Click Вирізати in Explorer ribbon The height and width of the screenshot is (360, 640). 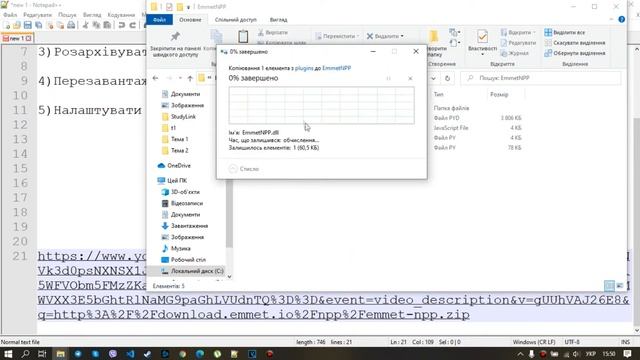(273, 32)
